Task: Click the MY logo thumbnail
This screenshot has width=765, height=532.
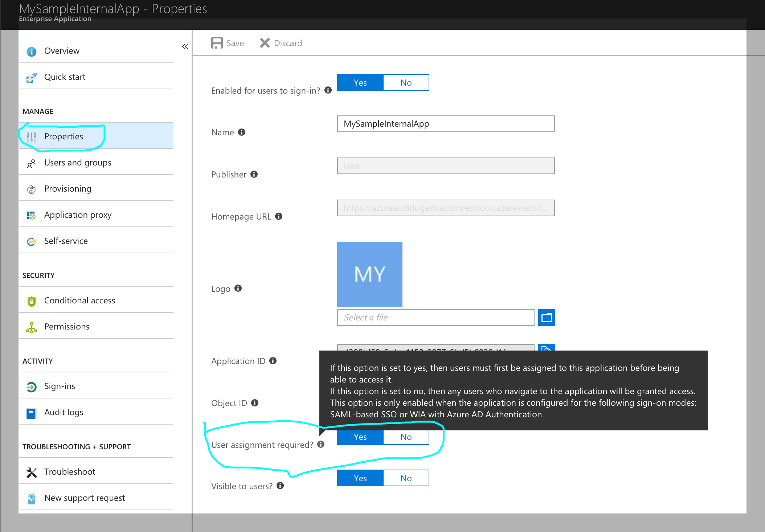Action: pyautogui.click(x=369, y=274)
